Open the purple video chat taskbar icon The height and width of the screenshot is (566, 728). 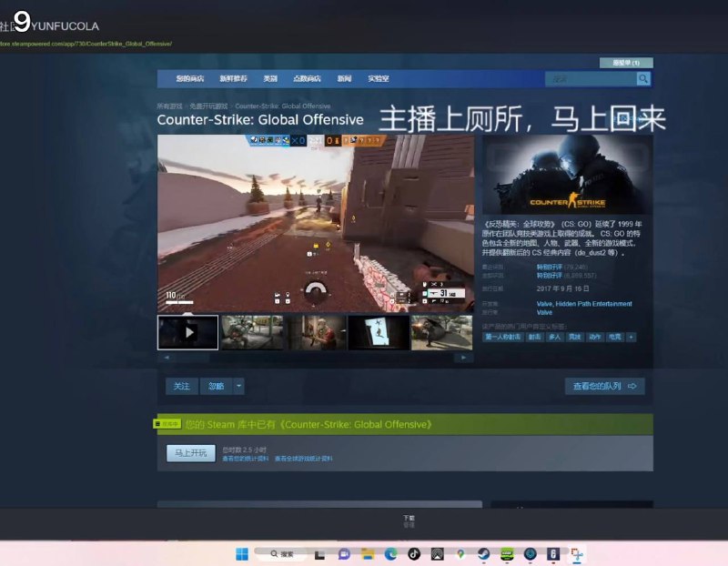tap(344, 554)
